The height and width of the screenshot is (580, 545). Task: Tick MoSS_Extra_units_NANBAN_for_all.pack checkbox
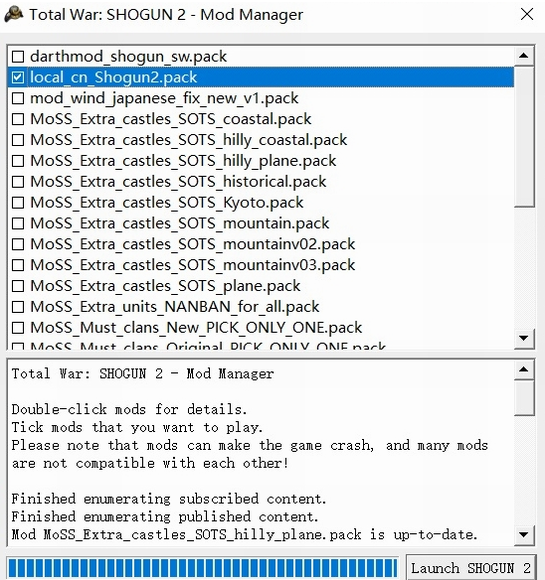[x=18, y=307]
